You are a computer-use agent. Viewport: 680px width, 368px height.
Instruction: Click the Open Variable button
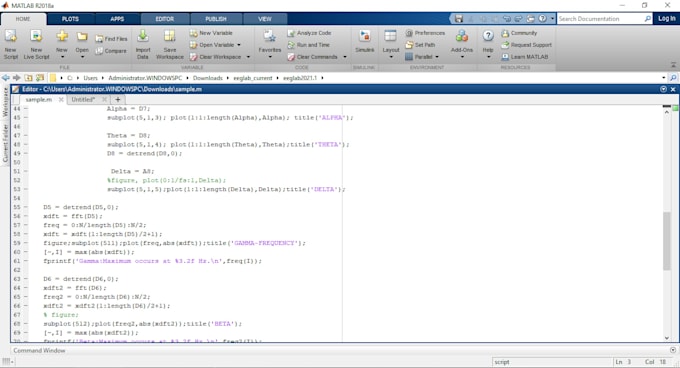[x=212, y=45]
